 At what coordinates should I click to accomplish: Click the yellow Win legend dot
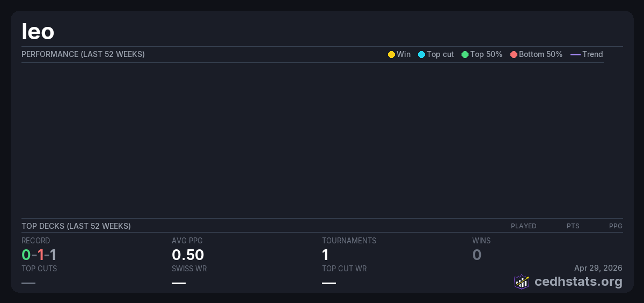391,54
